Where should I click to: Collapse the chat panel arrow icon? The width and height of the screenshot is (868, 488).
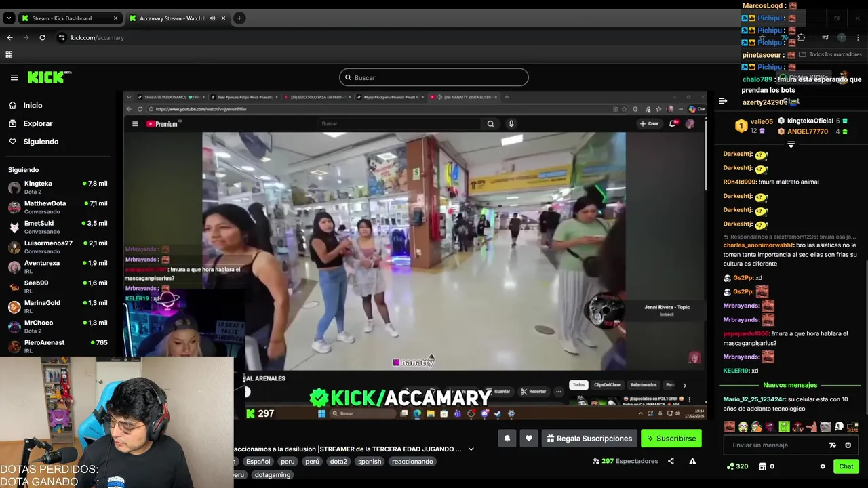pyautogui.click(x=723, y=101)
